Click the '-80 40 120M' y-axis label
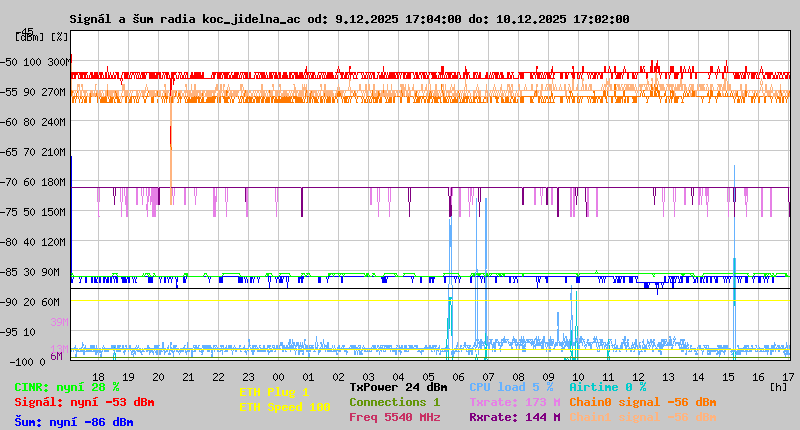Screen dimensions: 800x430 [33, 242]
